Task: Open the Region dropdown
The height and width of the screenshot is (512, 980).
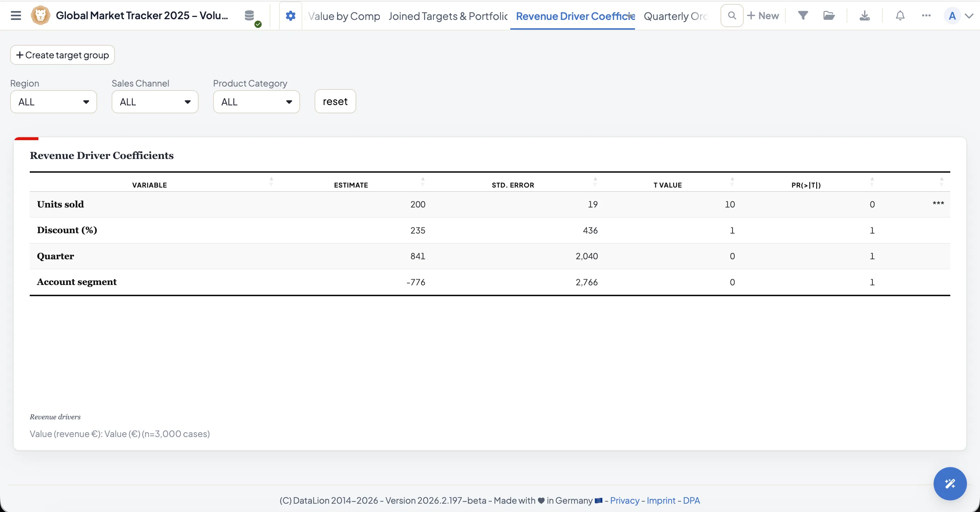Action: pos(54,102)
